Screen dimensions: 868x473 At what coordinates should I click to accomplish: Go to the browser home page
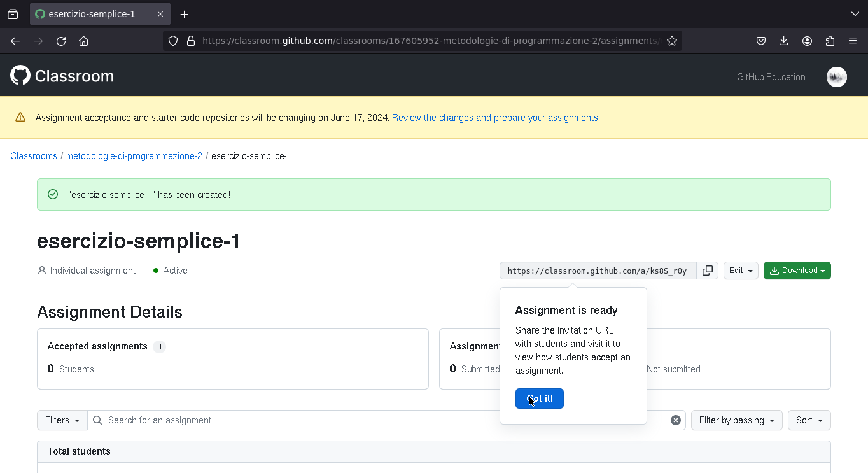coord(83,41)
